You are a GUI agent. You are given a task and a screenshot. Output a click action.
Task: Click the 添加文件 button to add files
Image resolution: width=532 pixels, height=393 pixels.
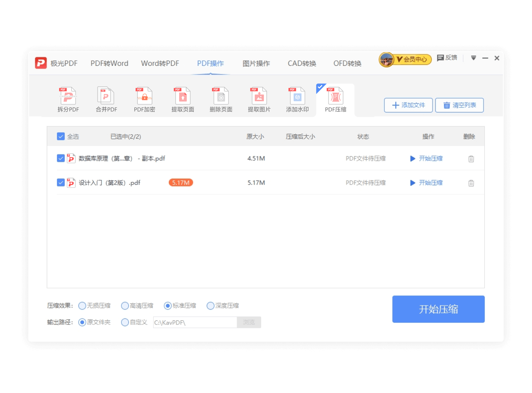[x=408, y=105]
